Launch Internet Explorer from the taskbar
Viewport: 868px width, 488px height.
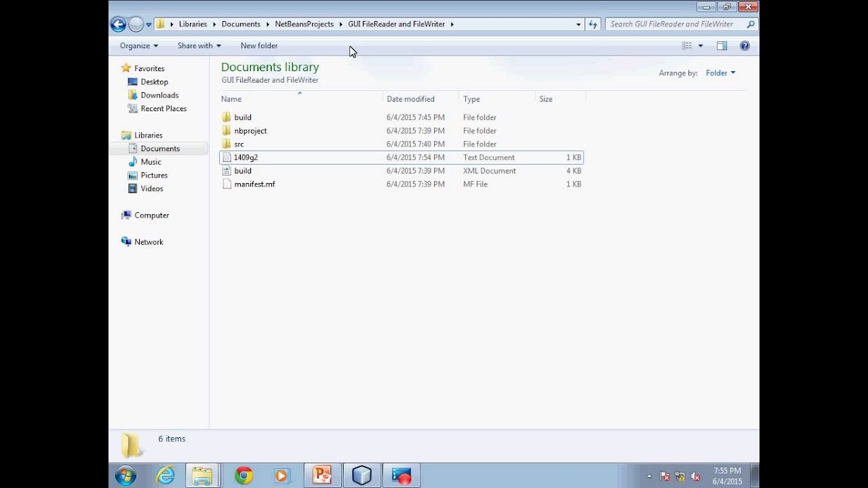coord(165,476)
